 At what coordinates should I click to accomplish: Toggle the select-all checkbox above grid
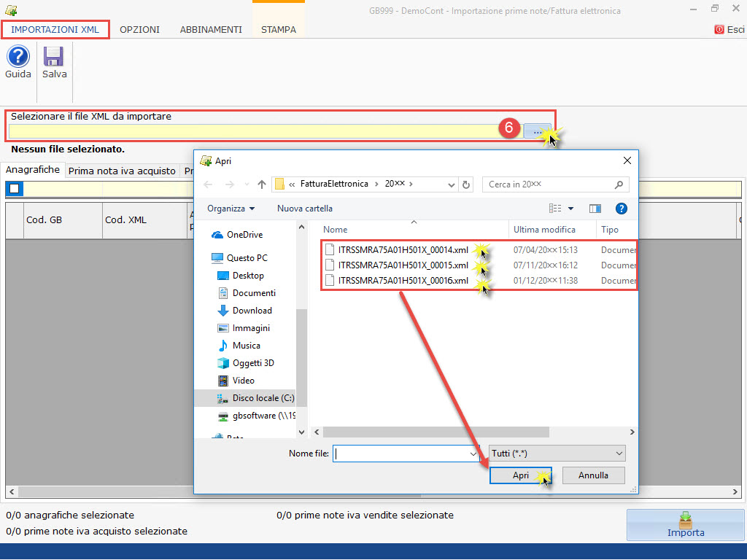(x=15, y=189)
